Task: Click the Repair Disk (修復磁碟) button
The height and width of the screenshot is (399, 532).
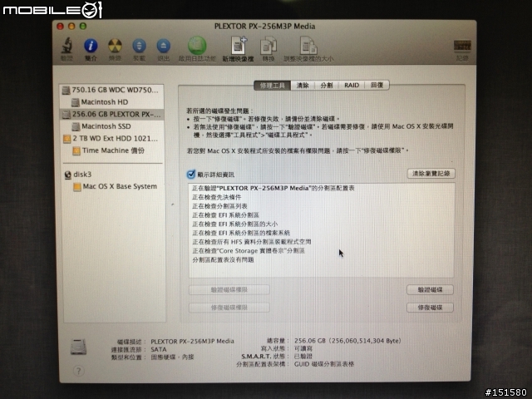Action: click(430, 308)
